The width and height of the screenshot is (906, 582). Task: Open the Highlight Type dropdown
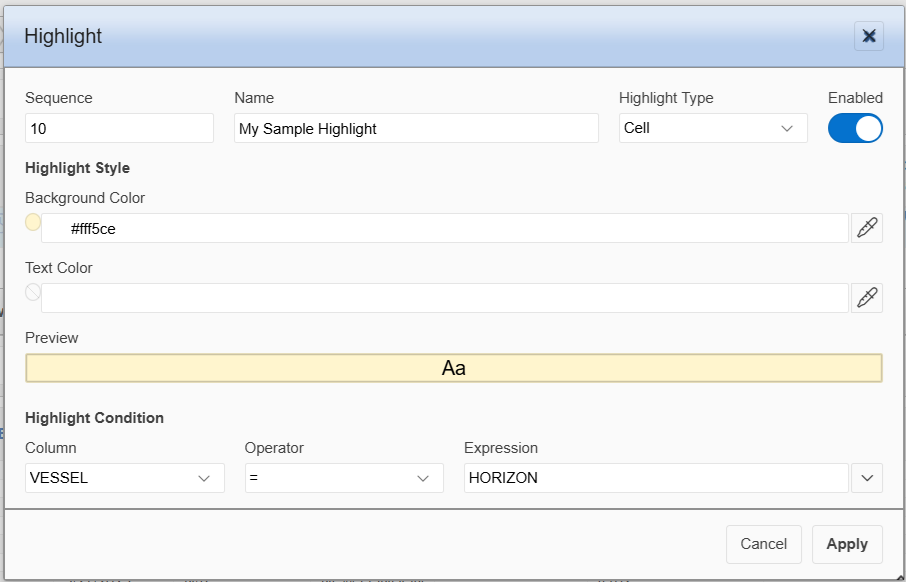pyautogui.click(x=713, y=128)
